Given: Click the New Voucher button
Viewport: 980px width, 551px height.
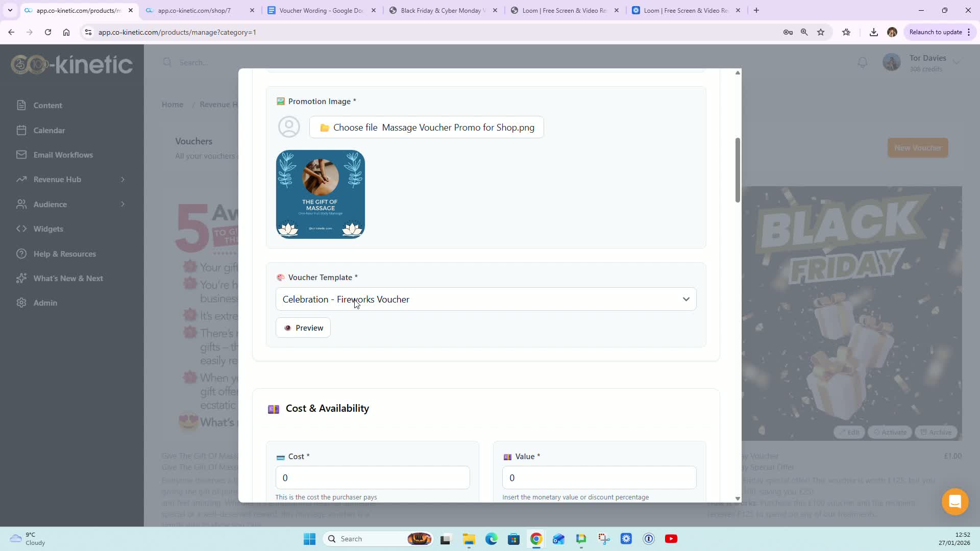Looking at the screenshot, I should (x=918, y=148).
